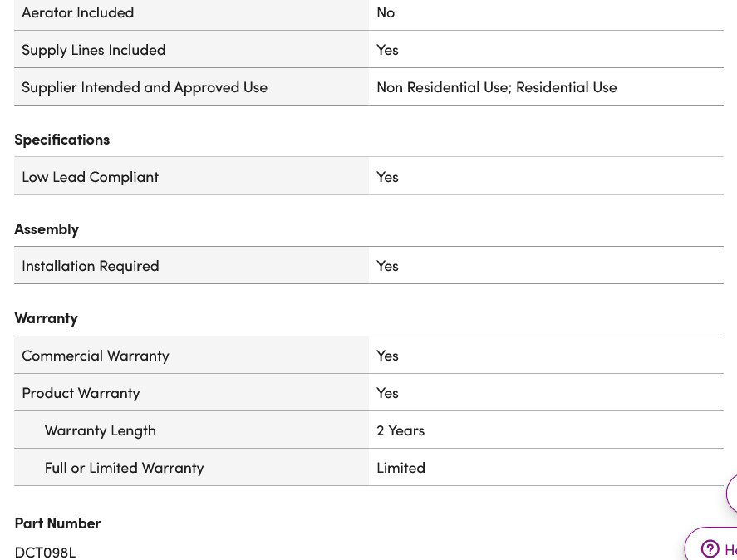737x560 pixels.
Task: Click the Full or Limited Warranty label
Action: pyautogui.click(x=125, y=468)
